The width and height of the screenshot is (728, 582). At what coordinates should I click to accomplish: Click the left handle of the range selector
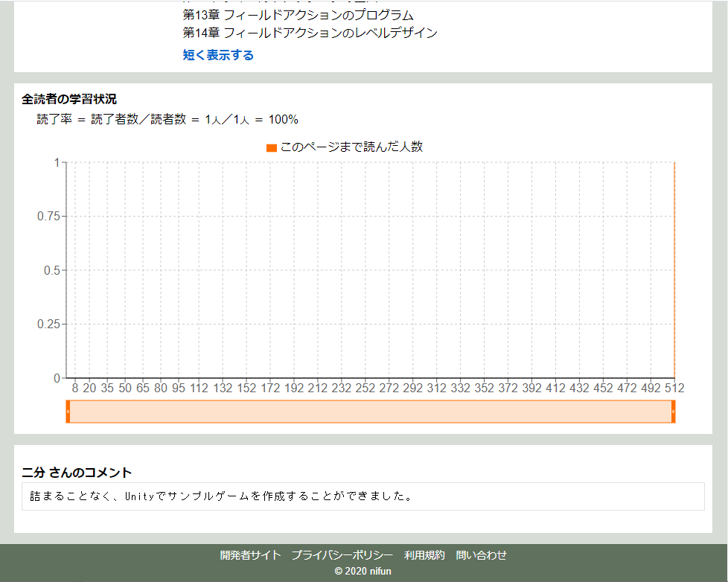(68, 411)
